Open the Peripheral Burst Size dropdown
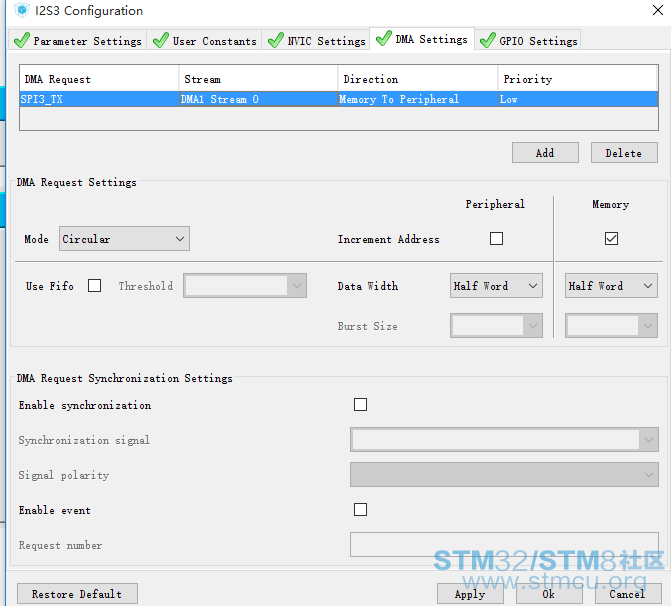Image resolution: width=671 pixels, height=606 pixels. click(496, 326)
